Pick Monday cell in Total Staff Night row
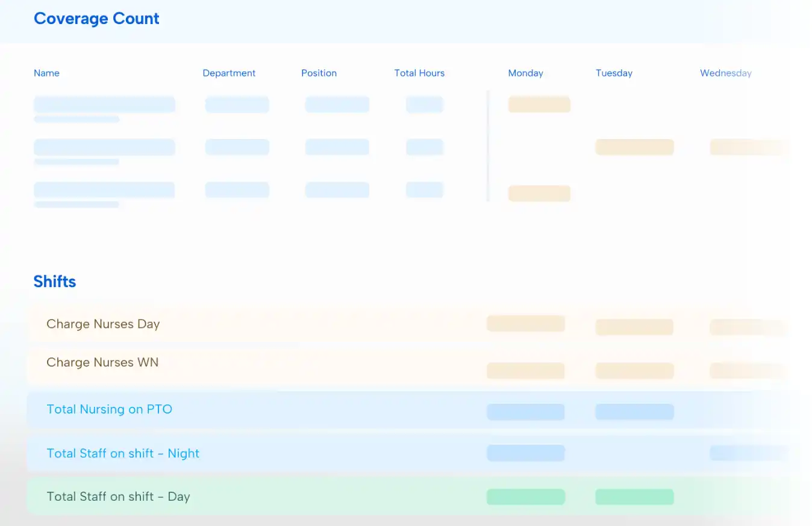 525,453
